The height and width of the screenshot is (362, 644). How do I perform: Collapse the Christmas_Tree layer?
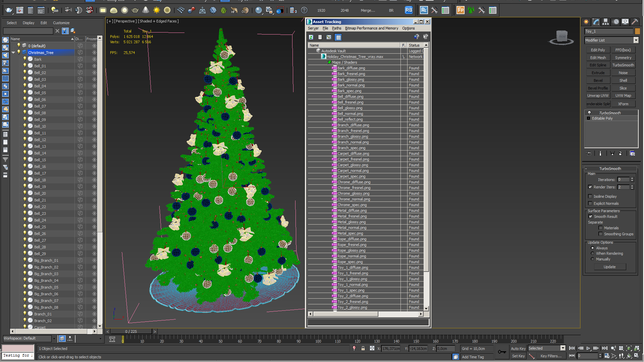(x=13, y=53)
